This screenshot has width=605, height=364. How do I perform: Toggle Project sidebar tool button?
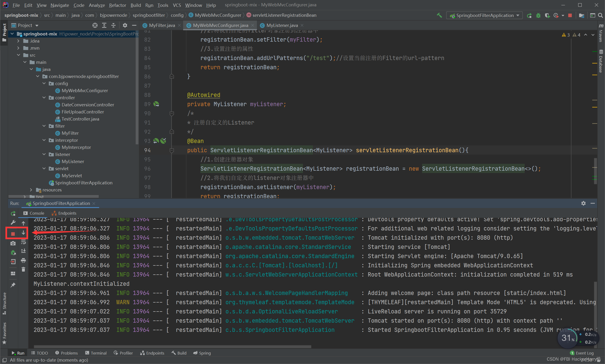tap(4, 32)
